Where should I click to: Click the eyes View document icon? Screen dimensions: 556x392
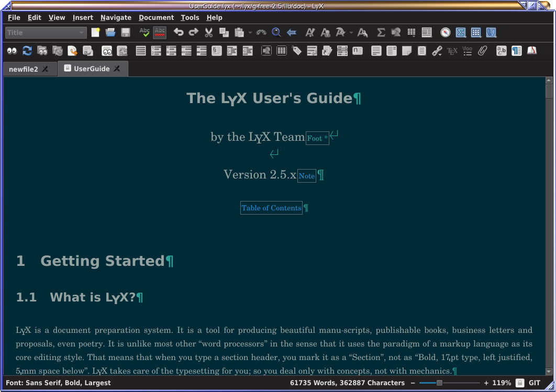pyautogui.click(x=12, y=51)
